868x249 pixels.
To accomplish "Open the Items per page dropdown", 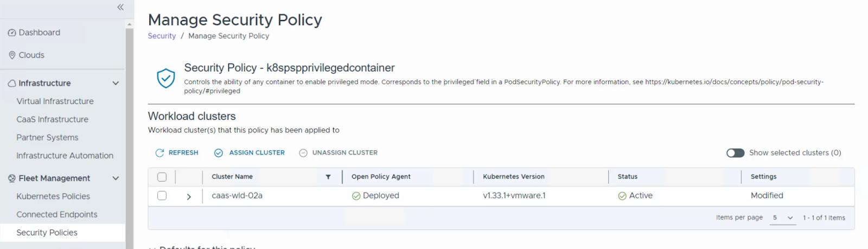I will (x=783, y=218).
